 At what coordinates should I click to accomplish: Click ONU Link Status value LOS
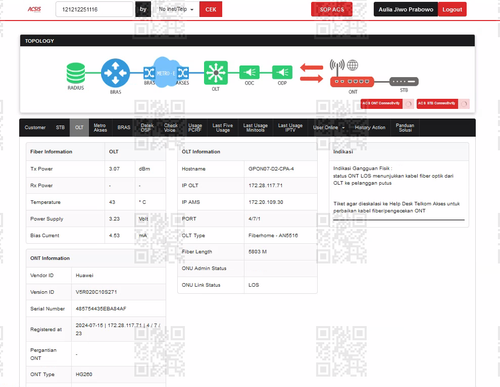point(254,285)
